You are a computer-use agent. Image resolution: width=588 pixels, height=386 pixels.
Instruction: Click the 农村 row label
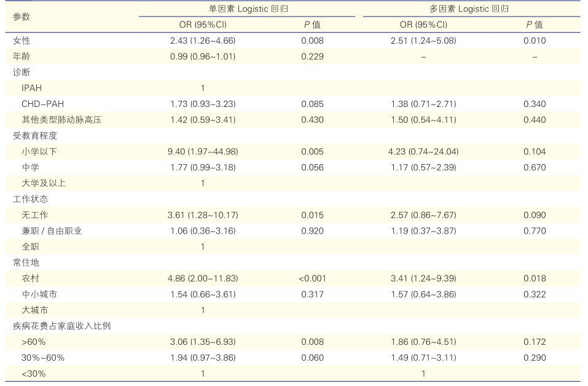[x=30, y=278]
